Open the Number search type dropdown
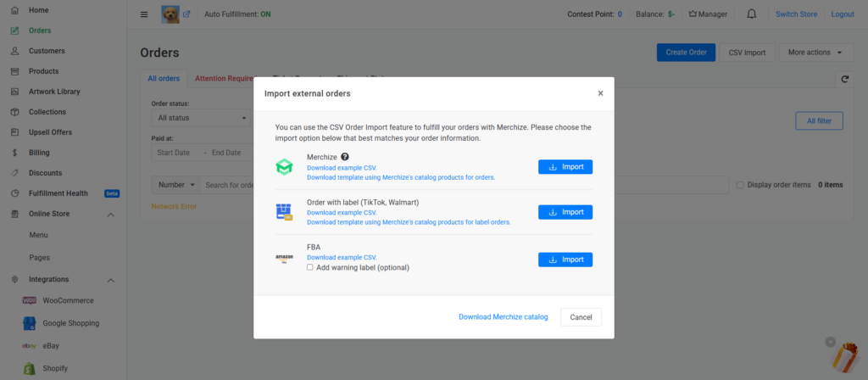Image resolution: width=868 pixels, height=380 pixels. [x=176, y=185]
